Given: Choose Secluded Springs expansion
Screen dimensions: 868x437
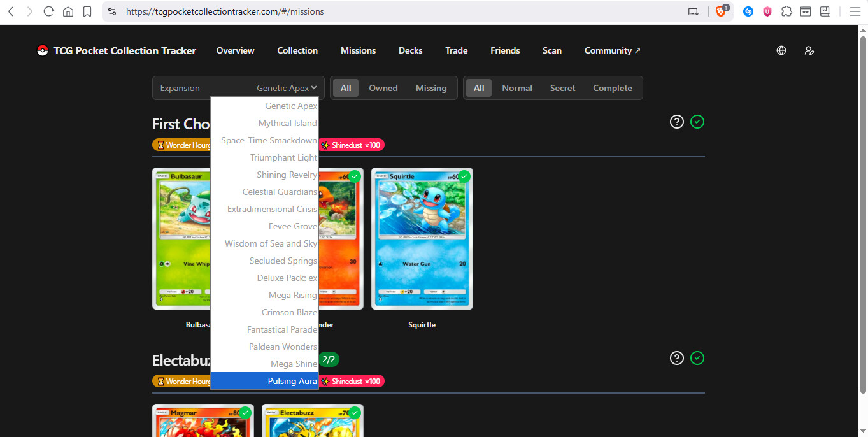Looking at the screenshot, I should (265, 261).
